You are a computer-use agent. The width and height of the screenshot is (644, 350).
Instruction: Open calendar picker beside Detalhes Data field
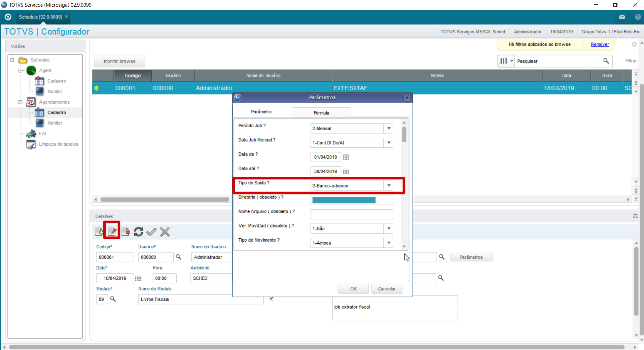(138, 278)
